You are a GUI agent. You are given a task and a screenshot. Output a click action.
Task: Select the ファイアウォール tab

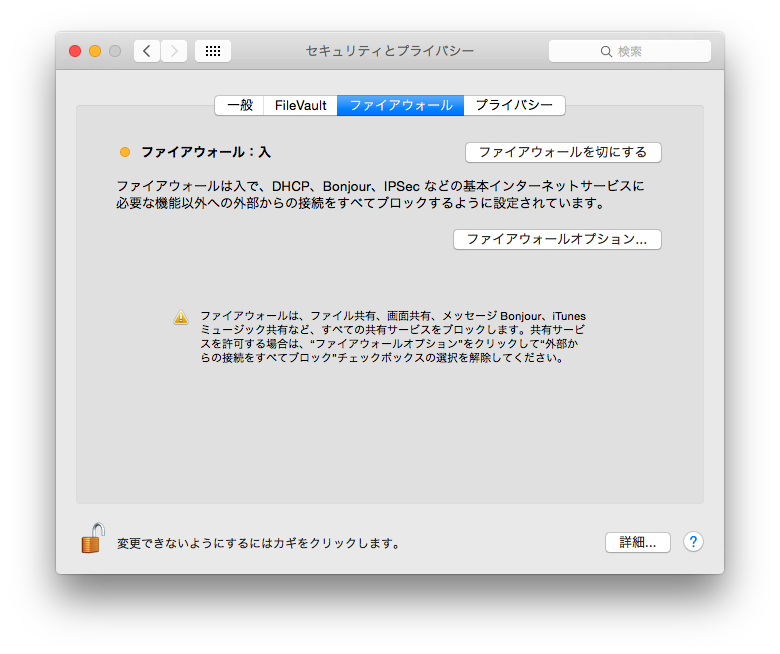400,105
